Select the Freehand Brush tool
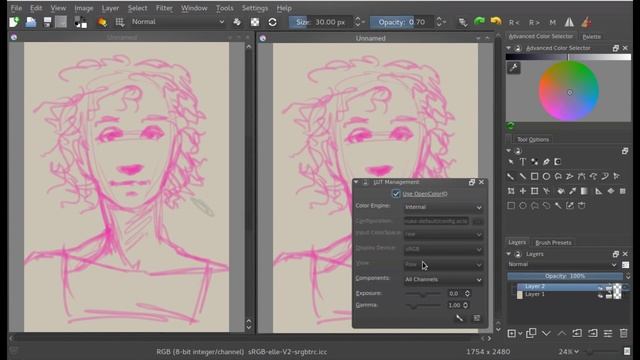This screenshot has height=360, width=640. tap(511, 176)
